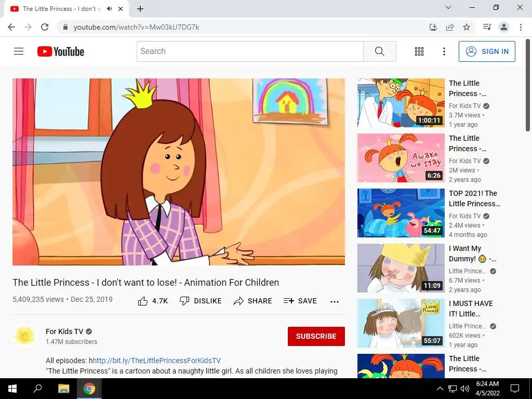
Task: Open the YouTube hamburger guide menu
Action: (x=19, y=51)
